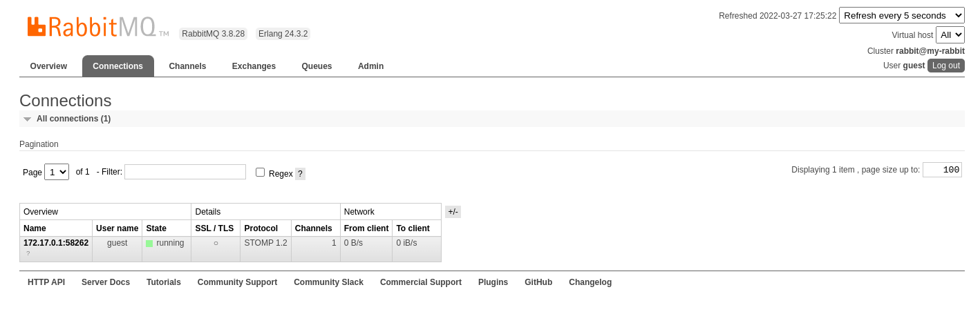Switch to the Queues tab
Viewport: 980px width, 314px height.
pyautogui.click(x=317, y=66)
